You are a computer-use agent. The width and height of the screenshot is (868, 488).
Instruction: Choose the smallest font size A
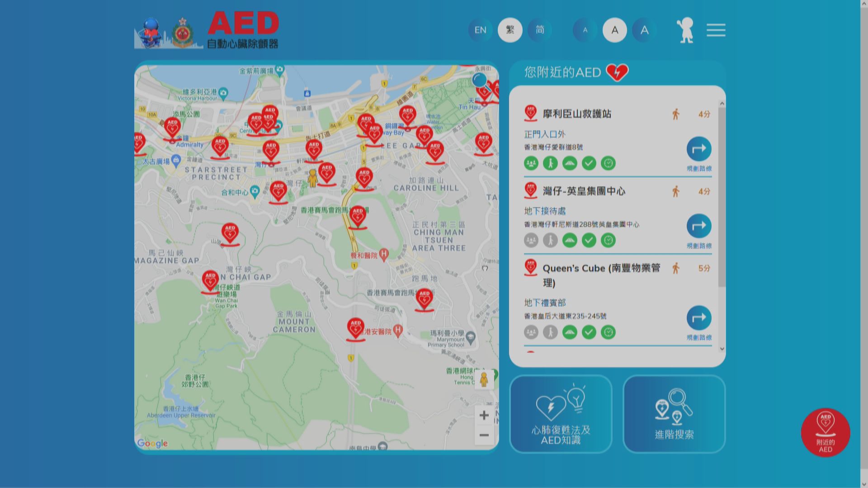tap(585, 30)
